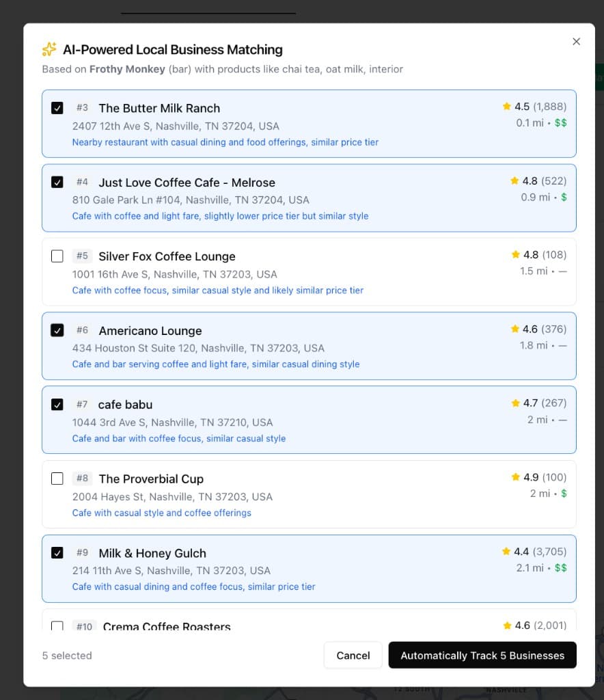This screenshot has width=604, height=700.
Task: Click the #5 rank badge
Action: [82, 256]
